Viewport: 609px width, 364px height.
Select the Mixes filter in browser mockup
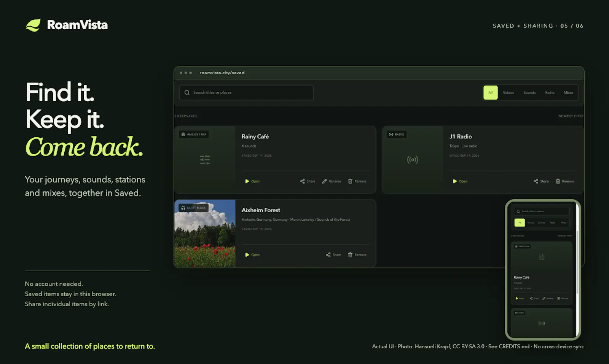point(569,92)
